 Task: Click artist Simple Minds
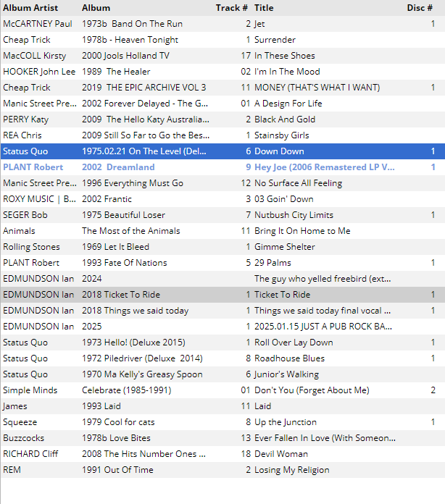[x=30, y=390]
